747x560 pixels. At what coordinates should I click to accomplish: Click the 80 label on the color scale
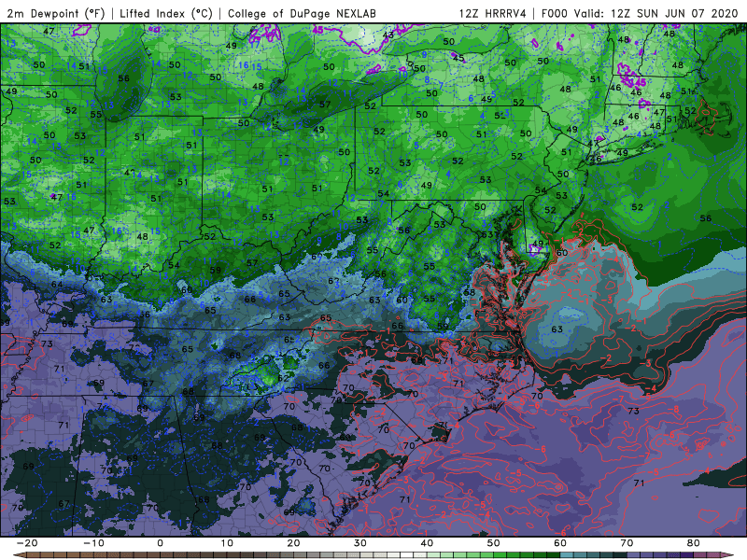[694, 543]
